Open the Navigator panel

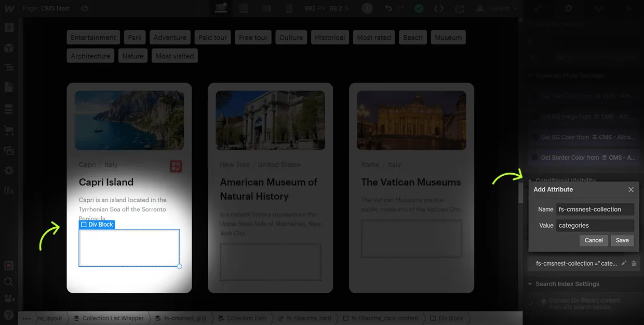click(9, 68)
